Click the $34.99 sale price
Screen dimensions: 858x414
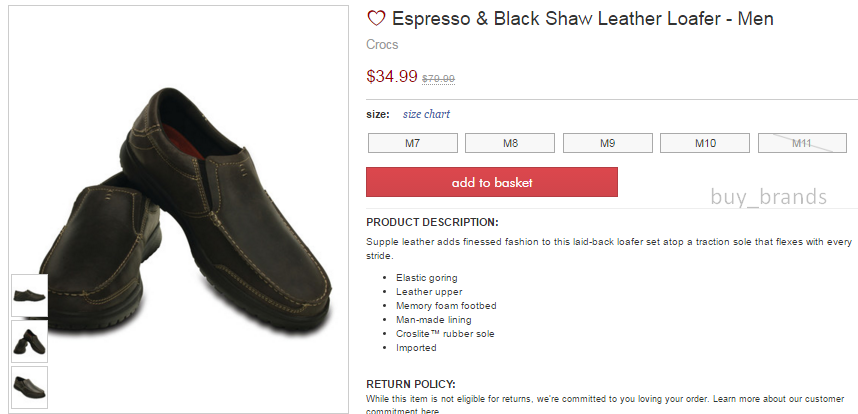click(392, 76)
